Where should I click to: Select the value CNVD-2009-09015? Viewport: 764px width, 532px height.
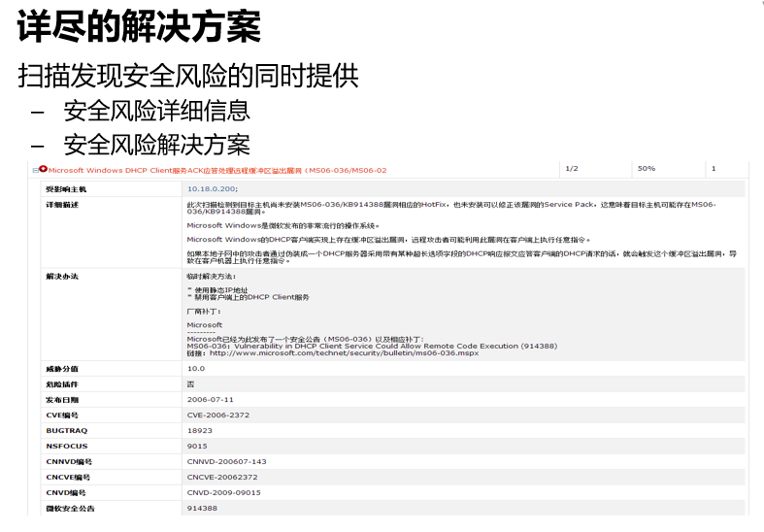[224, 493]
